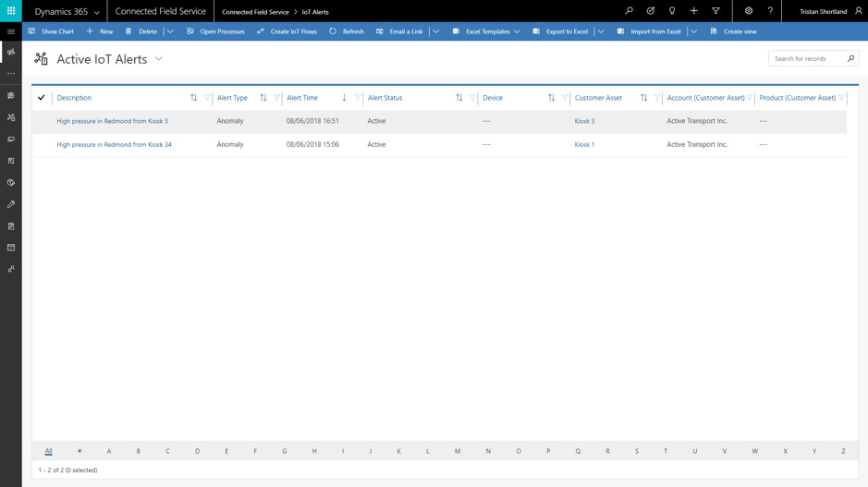The height and width of the screenshot is (487, 868).
Task: Open the person icon at sidebar bottom
Action: tap(10, 269)
